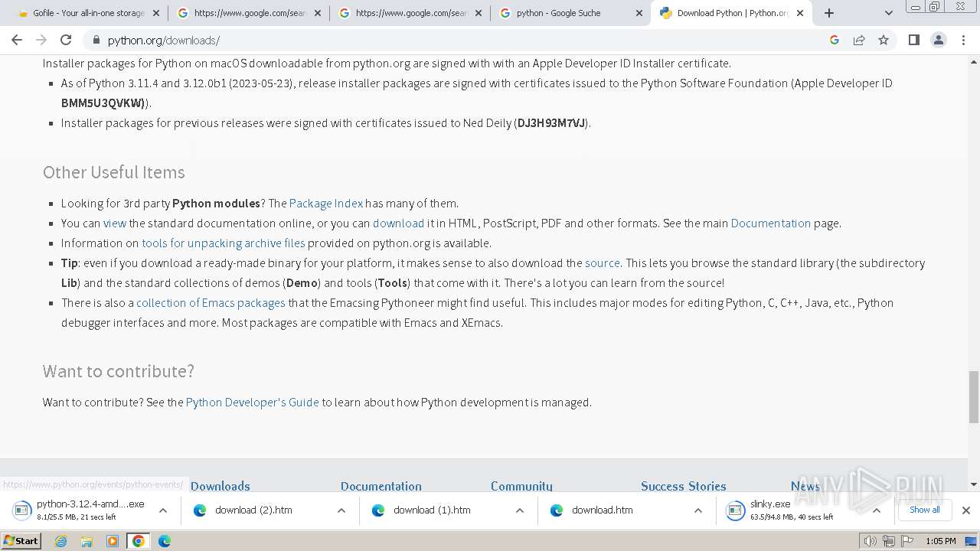Open the Action Center flag icon

906,541
